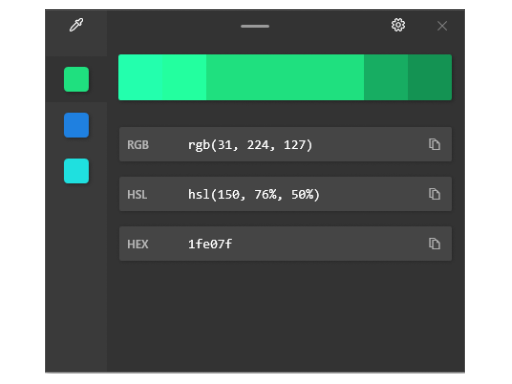The image size is (512, 384).
Task: Click the HSL label
Action: click(x=137, y=195)
